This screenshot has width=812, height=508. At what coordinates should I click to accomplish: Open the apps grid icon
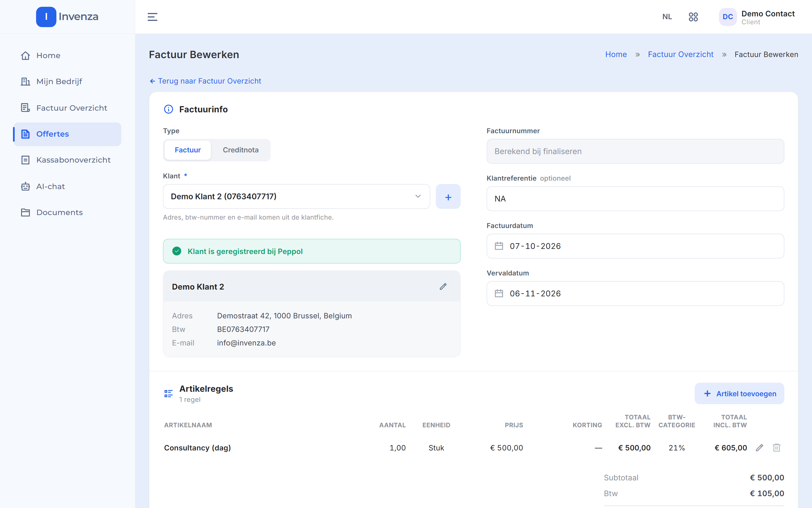click(693, 17)
